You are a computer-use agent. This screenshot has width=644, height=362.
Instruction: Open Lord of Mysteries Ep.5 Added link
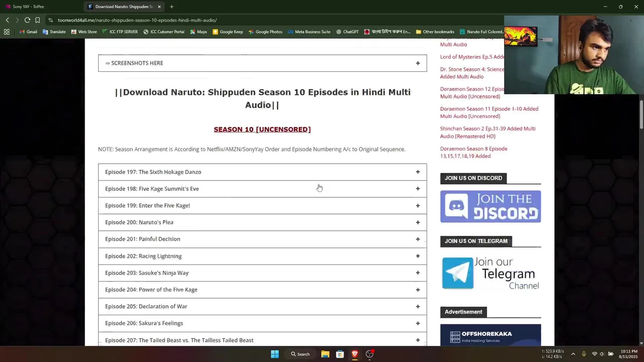click(x=472, y=57)
